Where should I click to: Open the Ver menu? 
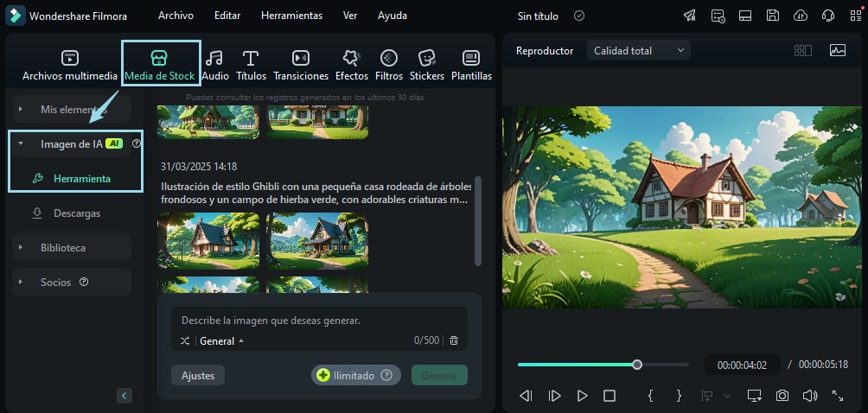coord(350,16)
